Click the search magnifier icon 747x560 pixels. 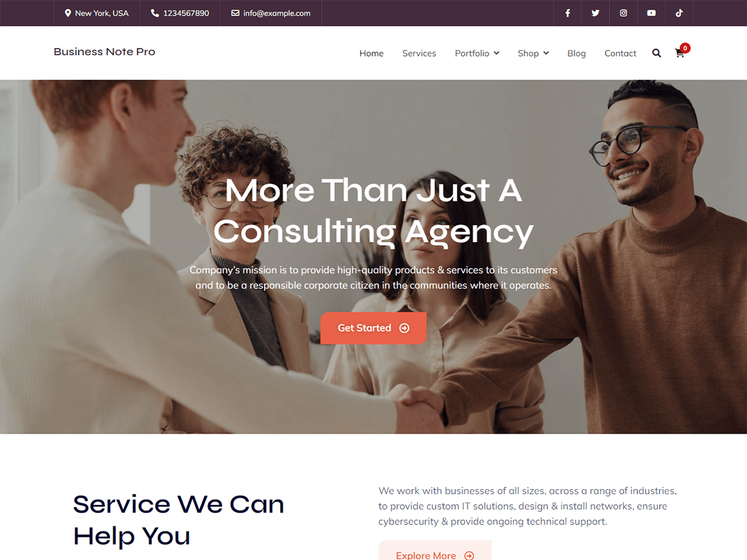coord(656,54)
